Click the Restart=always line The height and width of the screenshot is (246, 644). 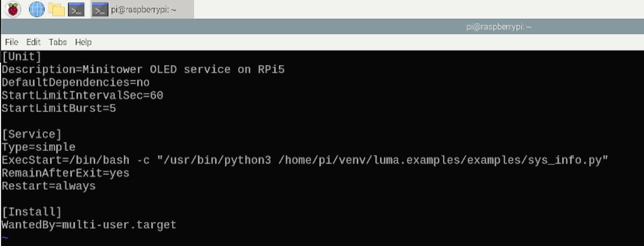[x=48, y=186]
